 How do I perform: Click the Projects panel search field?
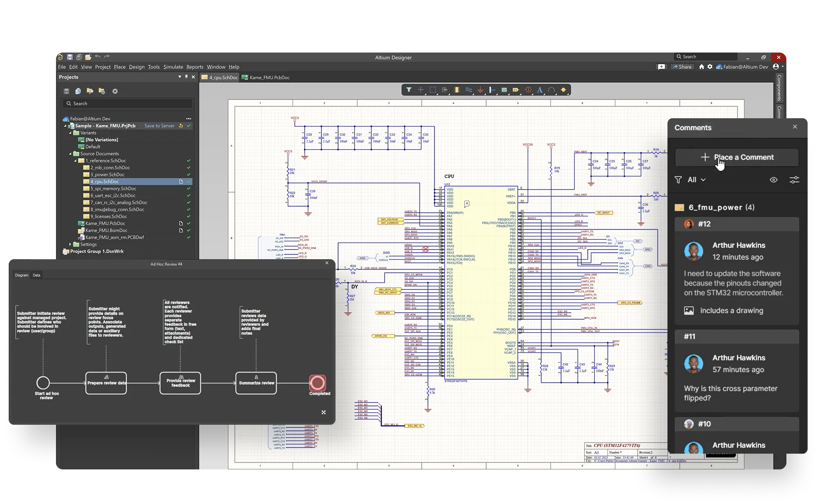(127, 104)
